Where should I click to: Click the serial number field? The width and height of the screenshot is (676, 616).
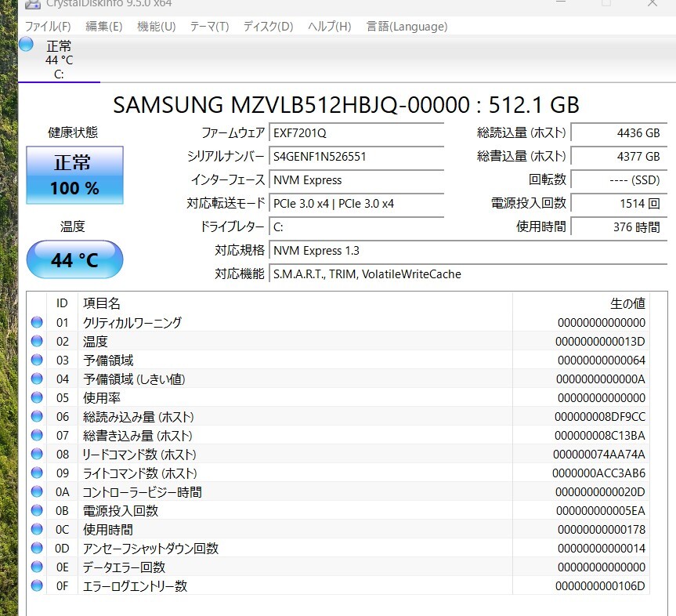coord(356,157)
